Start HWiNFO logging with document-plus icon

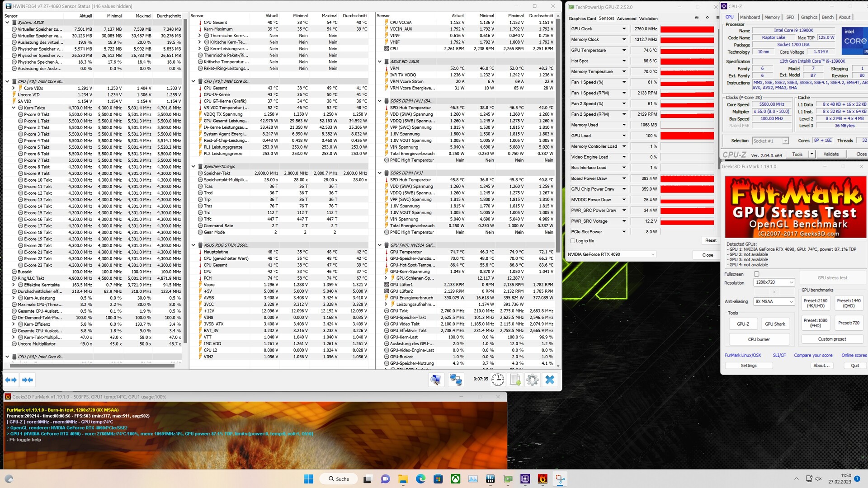(515, 380)
